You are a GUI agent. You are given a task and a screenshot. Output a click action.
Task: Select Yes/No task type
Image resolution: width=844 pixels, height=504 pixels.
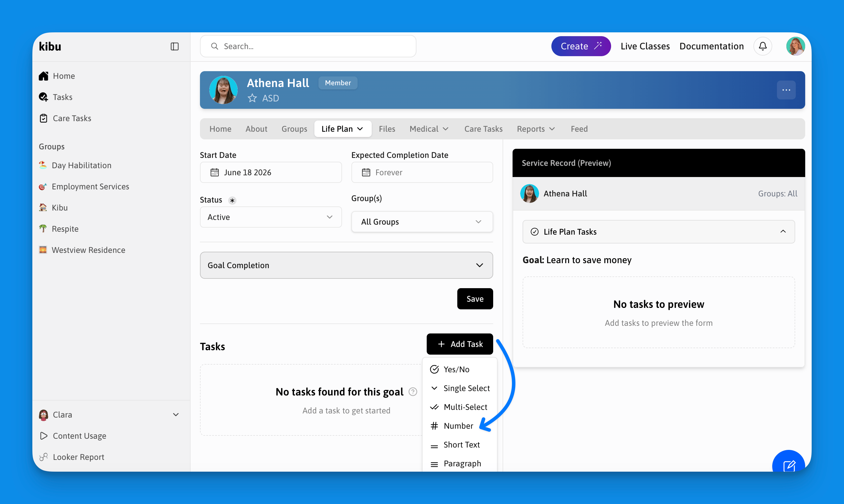pyautogui.click(x=460, y=370)
